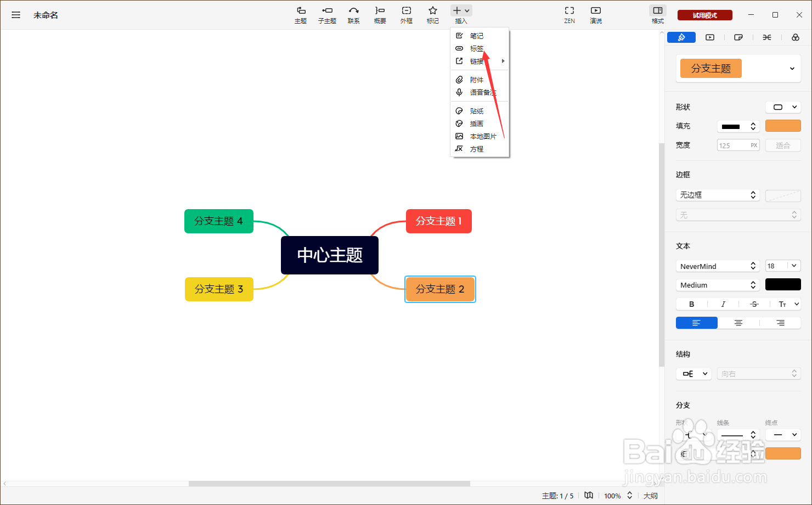Click the 外框 (Boundary) icon
The height and width of the screenshot is (505, 812).
(x=406, y=15)
